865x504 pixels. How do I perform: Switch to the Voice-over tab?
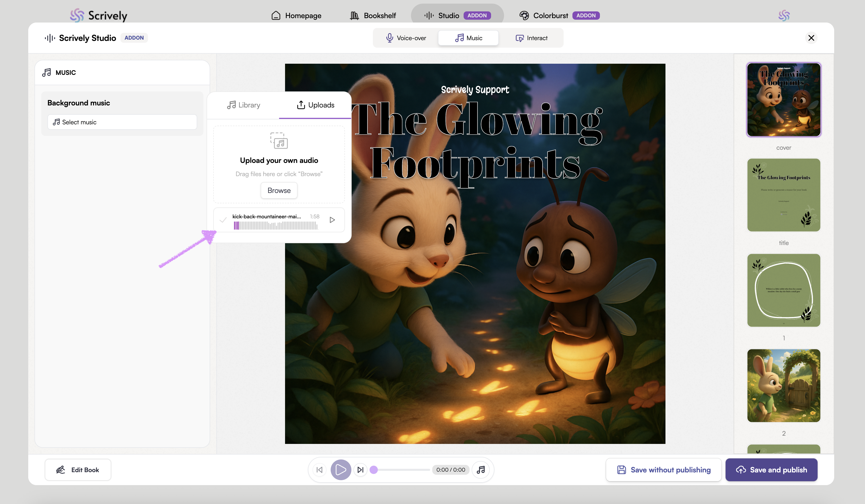[x=406, y=38]
